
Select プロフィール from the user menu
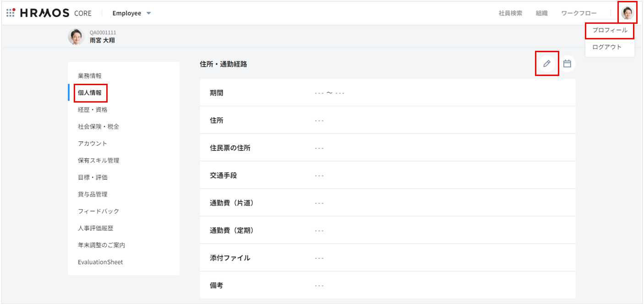tap(610, 30)
